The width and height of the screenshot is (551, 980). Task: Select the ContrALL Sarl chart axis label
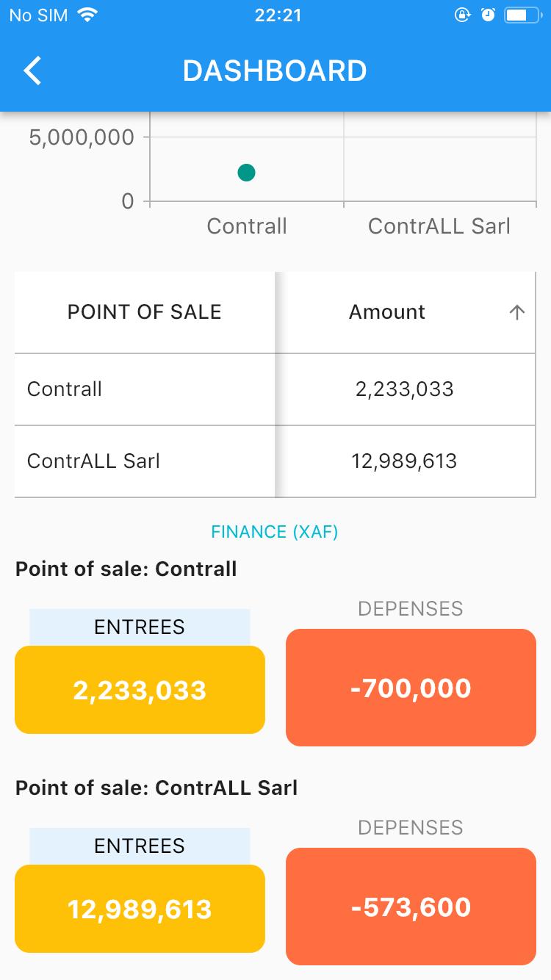439,226
